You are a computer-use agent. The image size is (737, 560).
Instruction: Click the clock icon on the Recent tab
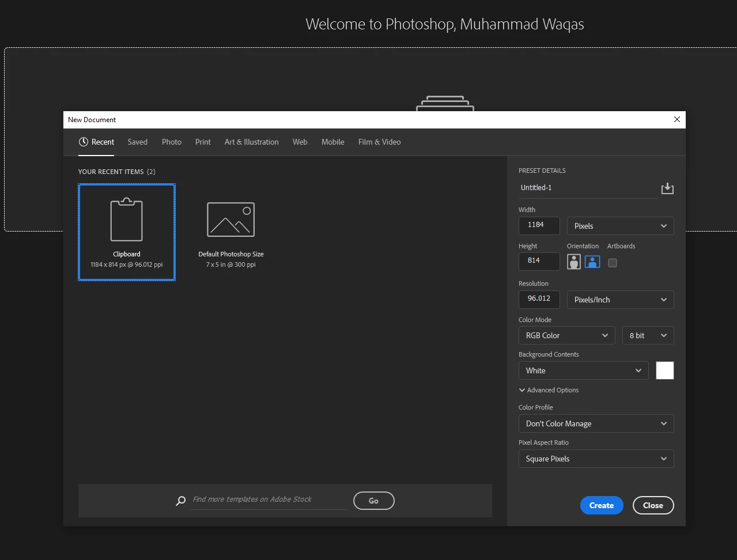(x=84, y=142)
